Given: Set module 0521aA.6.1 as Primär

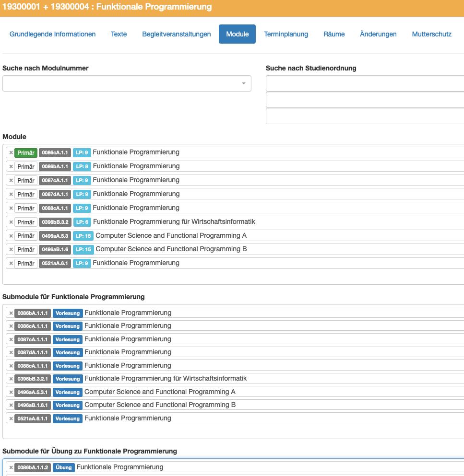Looking at the screenshot, I should [26, 264].
